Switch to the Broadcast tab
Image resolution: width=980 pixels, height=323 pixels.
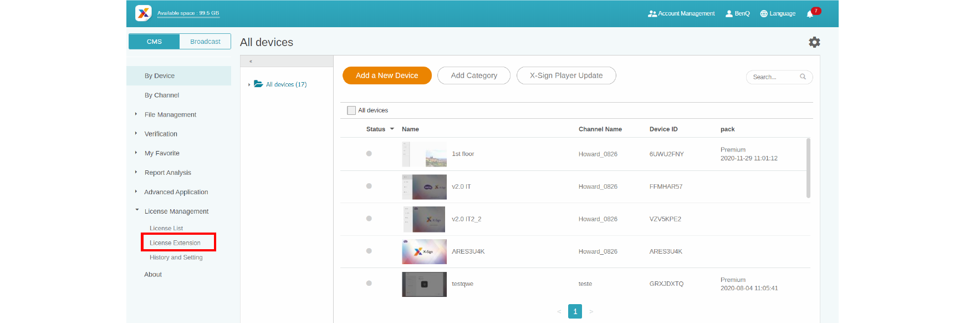(x=205, y=42)
